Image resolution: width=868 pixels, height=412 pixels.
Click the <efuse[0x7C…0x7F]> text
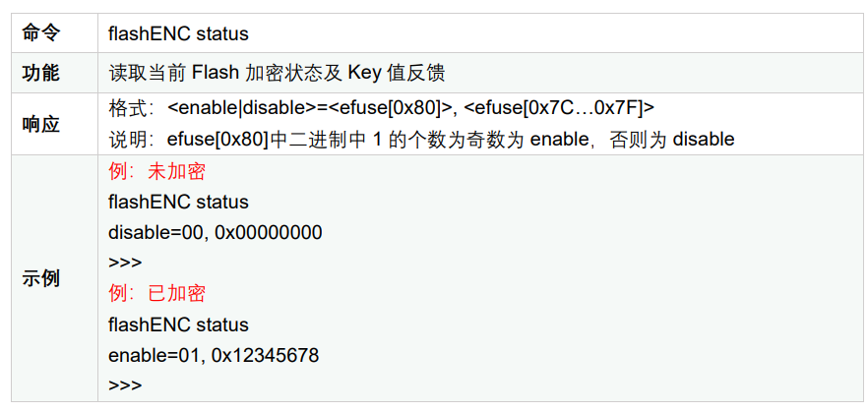click(559, 108)
